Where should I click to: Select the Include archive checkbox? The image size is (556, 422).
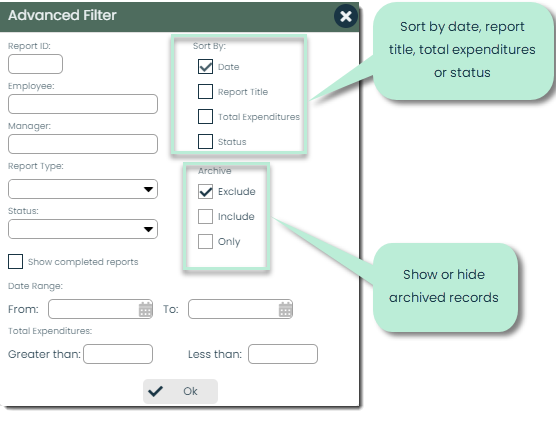pyautogui.click(x=205, y=216)
